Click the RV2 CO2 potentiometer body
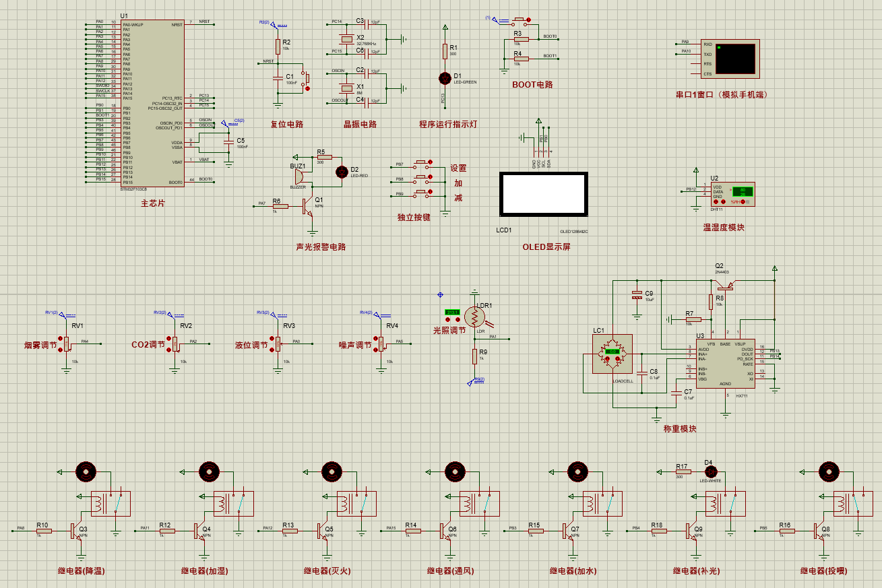882x588 pixels. pyautogui.click(x=175, y=344)
